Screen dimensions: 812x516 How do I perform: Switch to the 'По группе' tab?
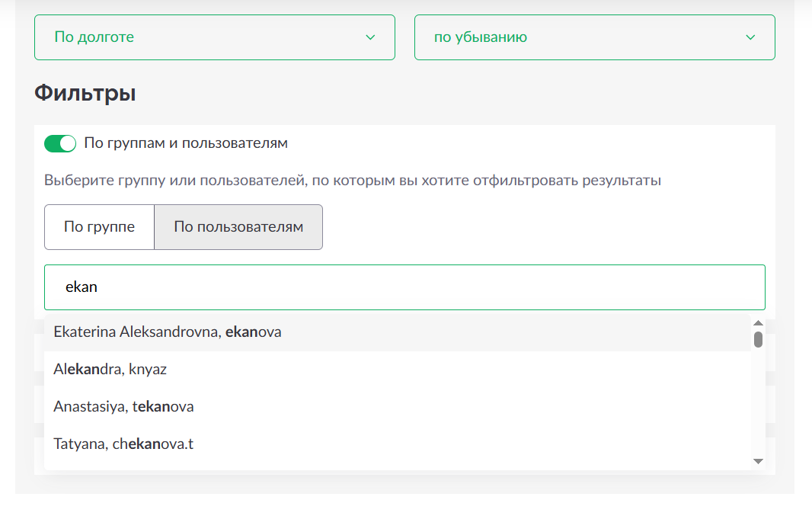point(99,227)
